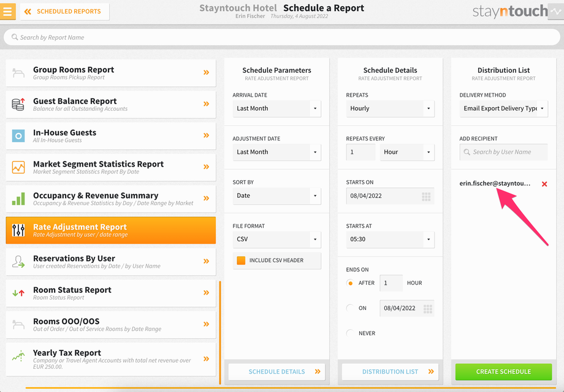Click the search magnifier icon by Report Name
This screenshot has height=392, width=564.
point(14,37)
